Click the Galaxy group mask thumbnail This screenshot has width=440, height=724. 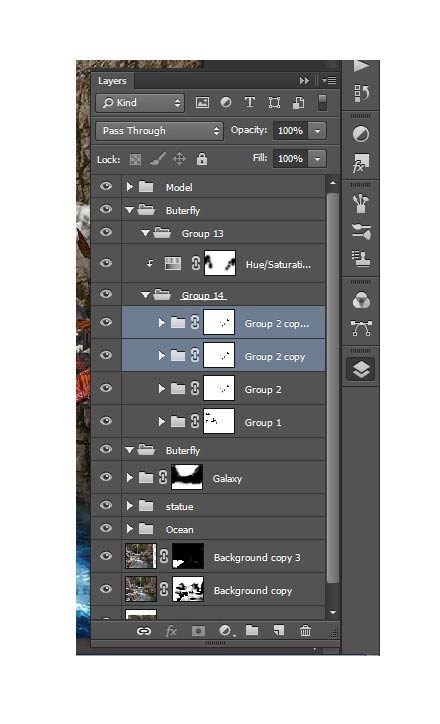point(187,477)
